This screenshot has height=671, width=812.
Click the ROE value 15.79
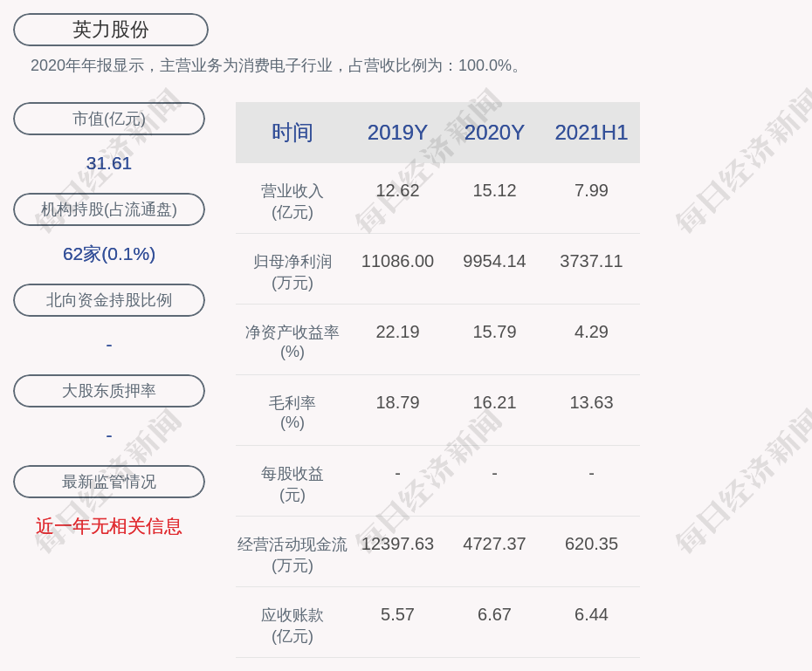click(494, 332)
